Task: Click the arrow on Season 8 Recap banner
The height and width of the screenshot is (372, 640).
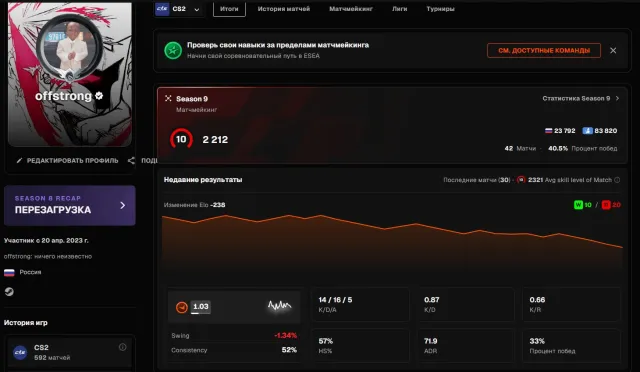Action: click(x=122, y=205)
